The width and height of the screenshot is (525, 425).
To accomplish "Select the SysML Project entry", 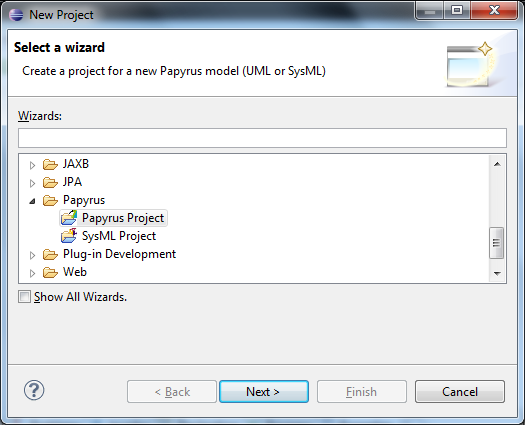I will [x=119, y=236].
